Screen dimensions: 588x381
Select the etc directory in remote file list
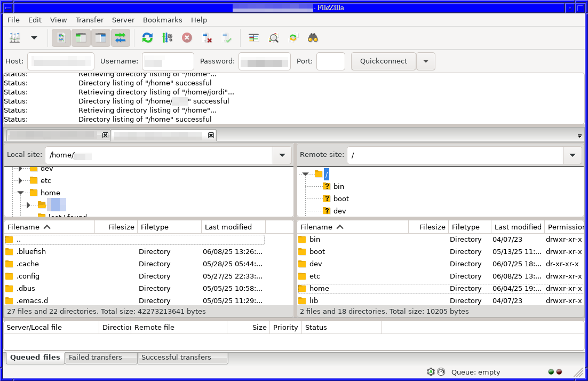coord(441,276)
